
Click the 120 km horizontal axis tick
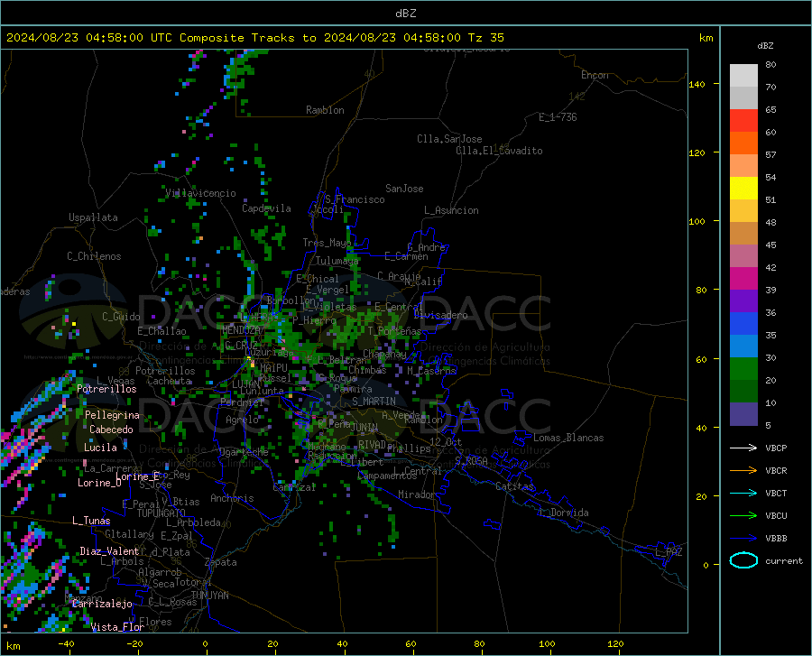(x=615, y=643)
